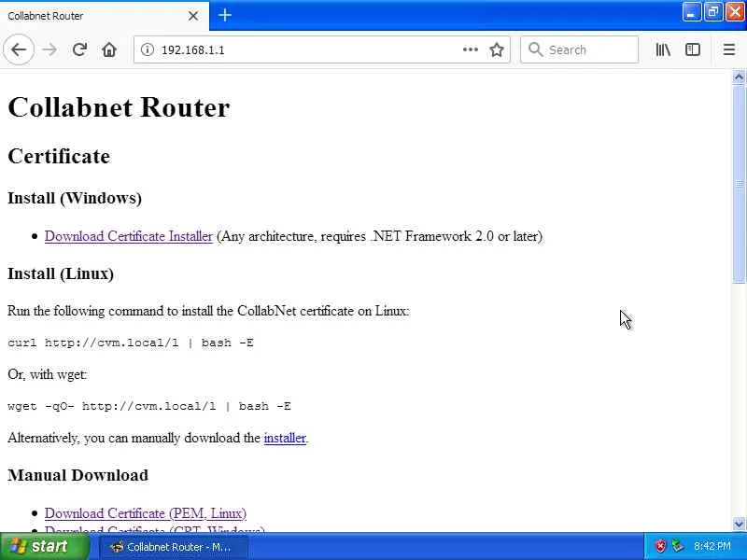The image size is (747, 560).
Task: Click the Collabnet Router page heading
Action: 119,107
